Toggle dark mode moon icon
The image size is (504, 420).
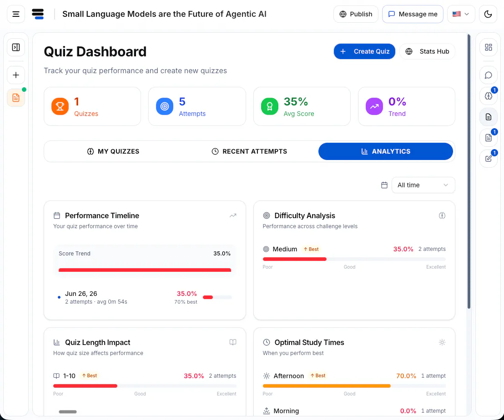click(488, 14)
